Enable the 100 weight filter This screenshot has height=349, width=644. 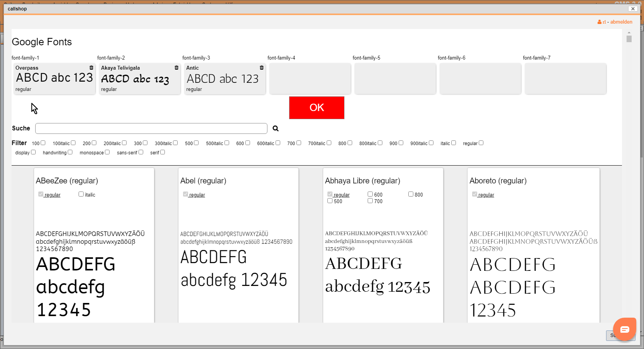[x=43, y=143]
